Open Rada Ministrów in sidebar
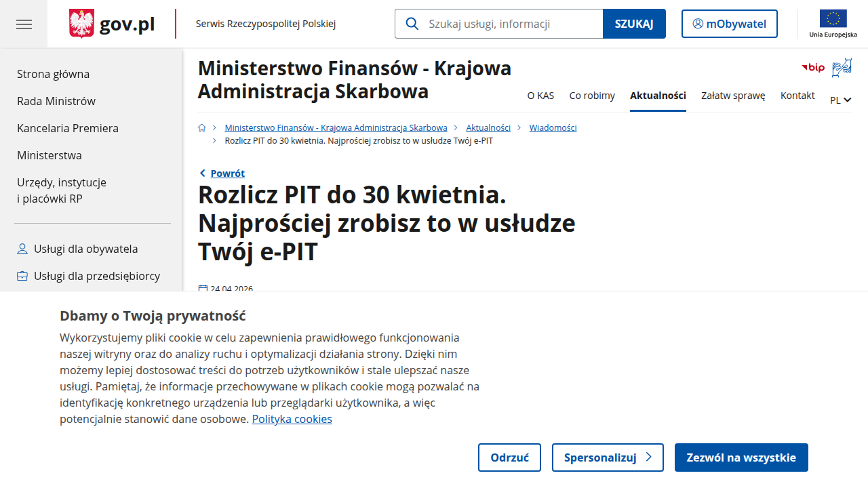This screenshot has height=488, width=868. [56, 101]
